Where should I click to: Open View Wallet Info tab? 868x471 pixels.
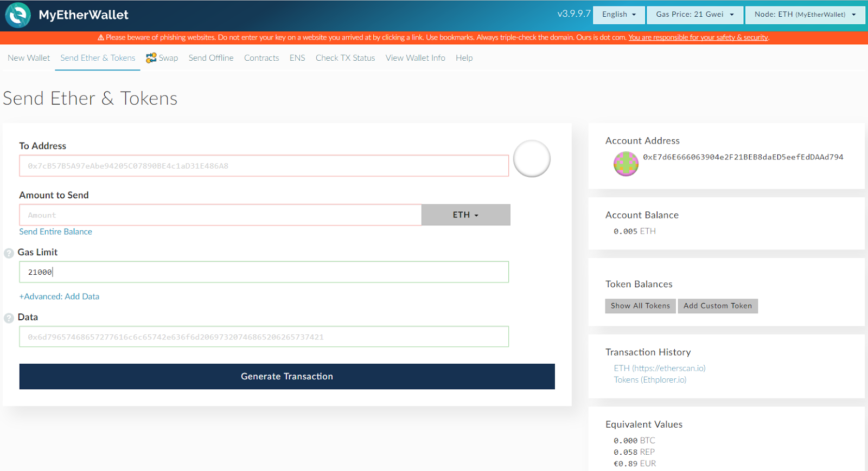[416, 58]
